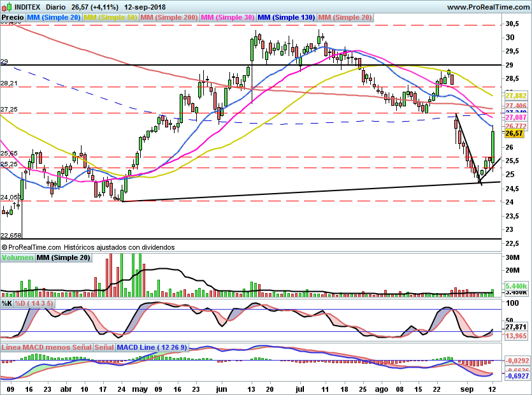Select the Precio panel label
The height and width of the screenshot is (395, 532).
coord(13,17)
